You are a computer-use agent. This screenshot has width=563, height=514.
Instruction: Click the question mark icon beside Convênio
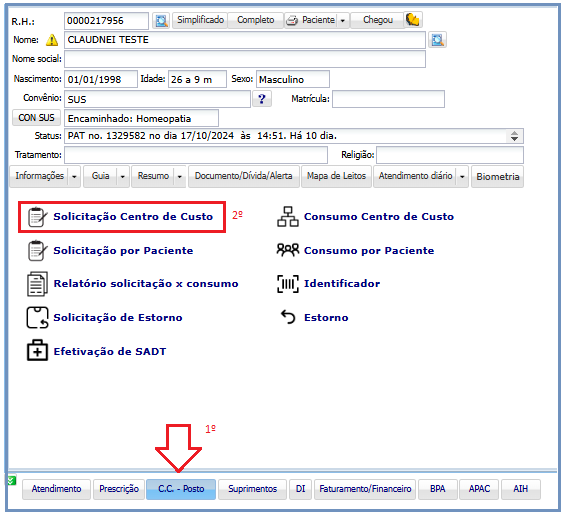click(x=262, y=98)
